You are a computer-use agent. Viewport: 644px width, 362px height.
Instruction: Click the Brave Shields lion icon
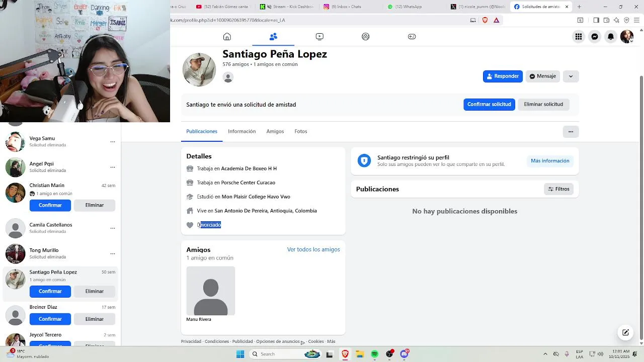[485, 20]
